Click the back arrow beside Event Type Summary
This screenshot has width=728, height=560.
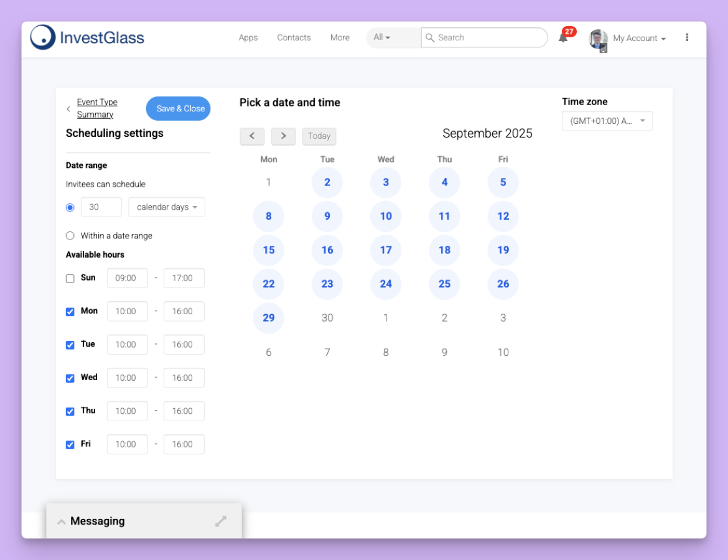pos(68,109)
